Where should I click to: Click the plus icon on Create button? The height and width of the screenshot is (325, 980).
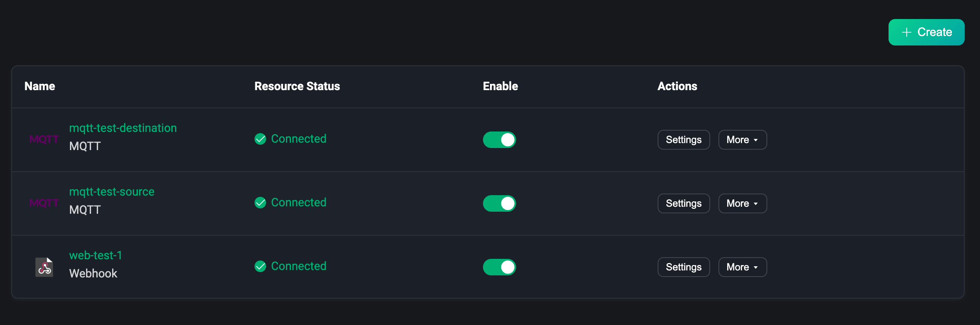[x=906, y=32]
